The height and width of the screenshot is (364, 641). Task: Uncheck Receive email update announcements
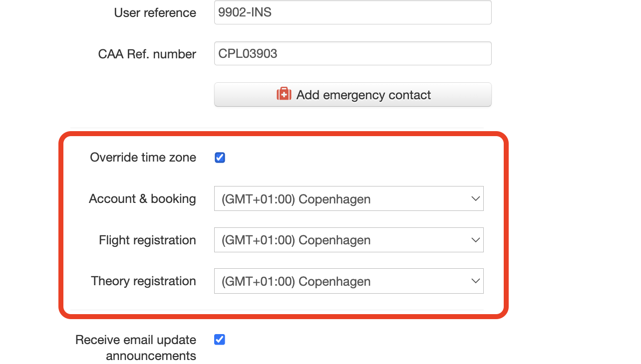[220, 340]
